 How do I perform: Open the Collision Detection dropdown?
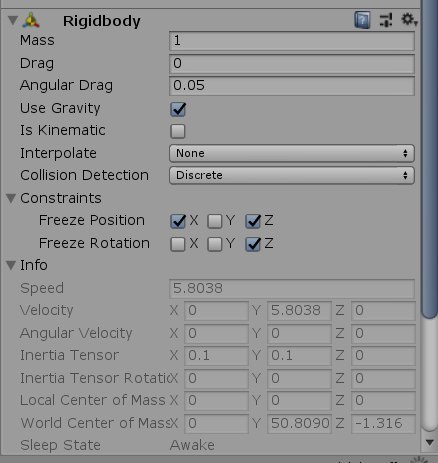click(292, 175)
